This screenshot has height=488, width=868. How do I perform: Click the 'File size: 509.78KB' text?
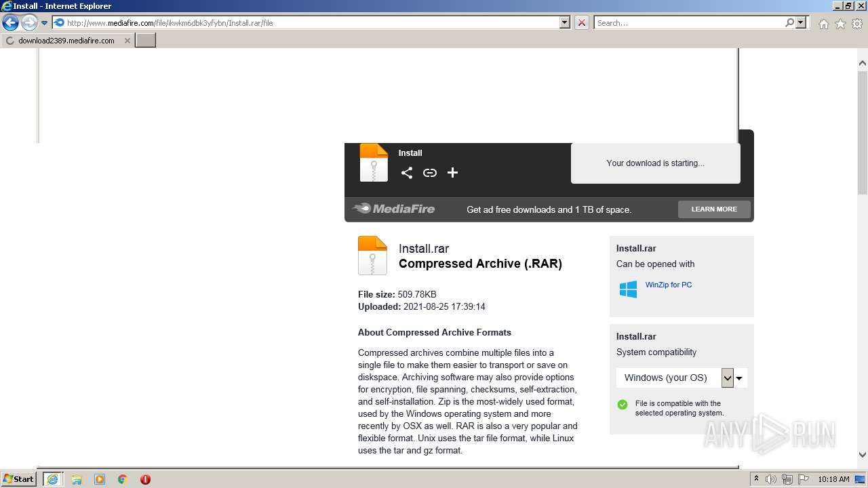pos(397,294)
